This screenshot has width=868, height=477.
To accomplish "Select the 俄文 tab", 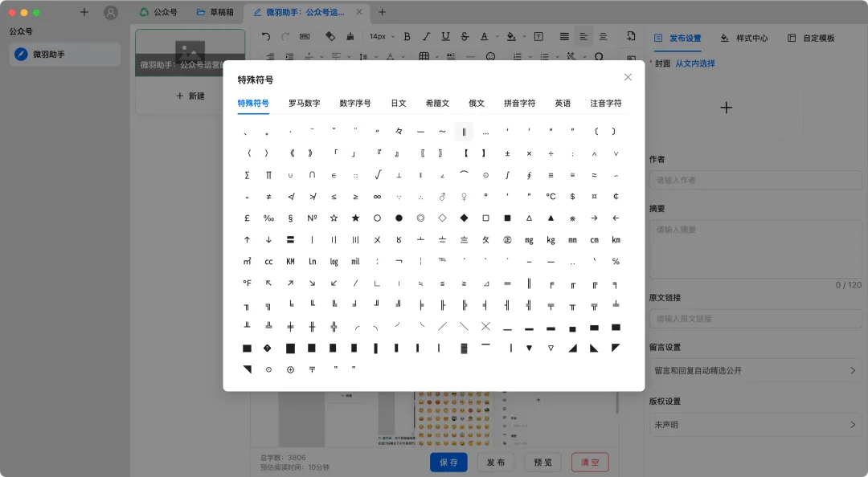I will point(477,103).
